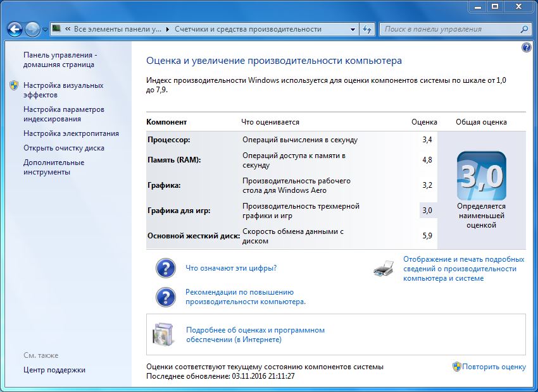
Task: Click the software box icon in bottom panel
Action: tap(163, 335)
